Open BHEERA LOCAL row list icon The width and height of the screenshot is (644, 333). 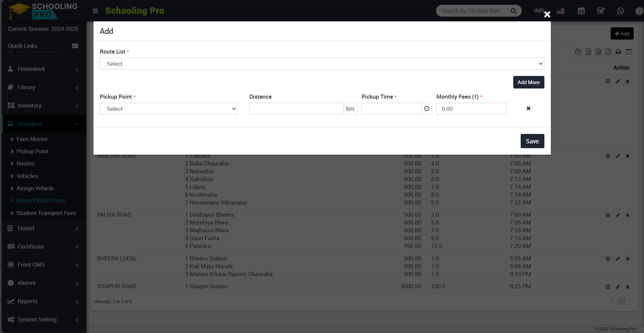(x=608, y=259)
